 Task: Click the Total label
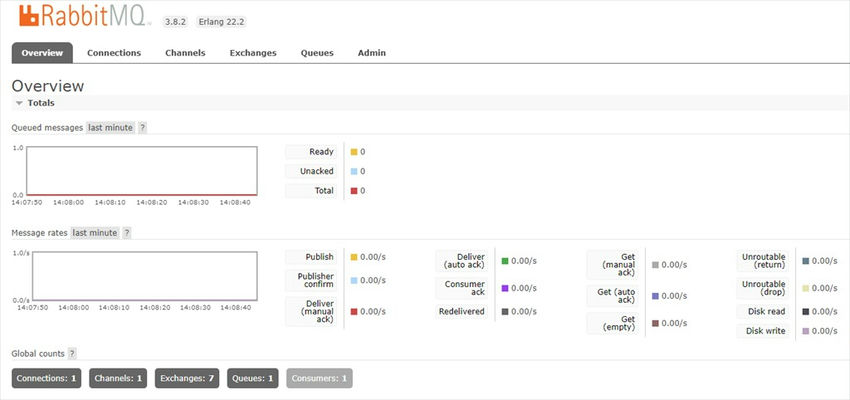[311, 191]
